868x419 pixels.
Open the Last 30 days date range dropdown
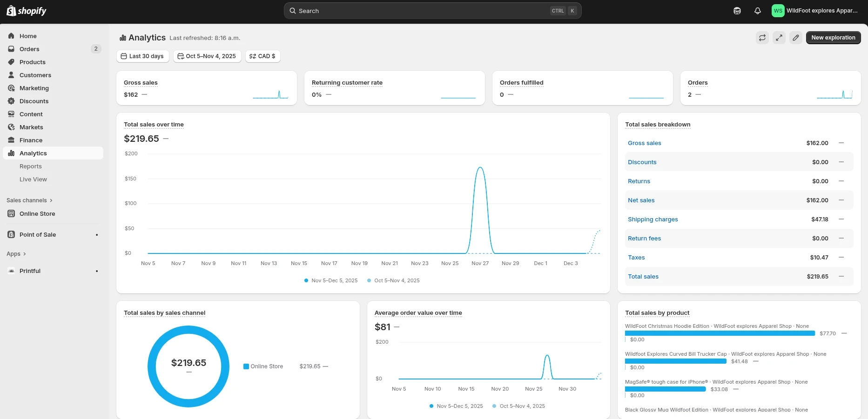pyautogui.click(x=142, y=56)
